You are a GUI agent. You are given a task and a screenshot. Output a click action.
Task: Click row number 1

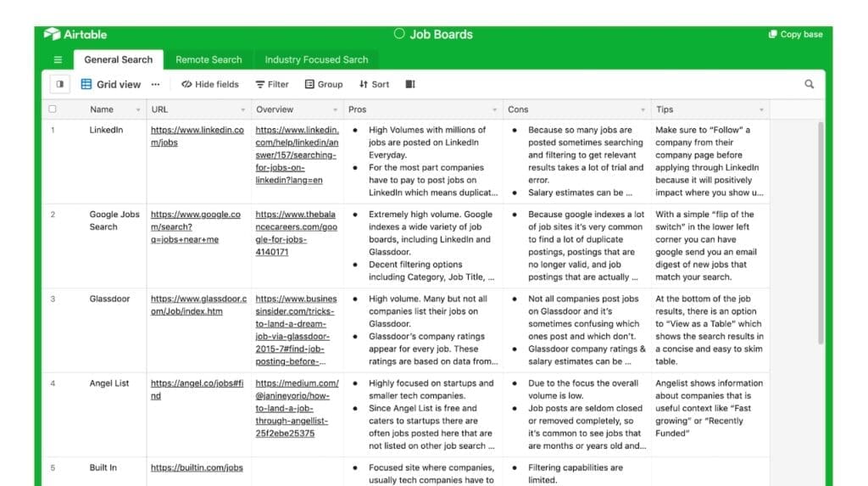(53, 131)
